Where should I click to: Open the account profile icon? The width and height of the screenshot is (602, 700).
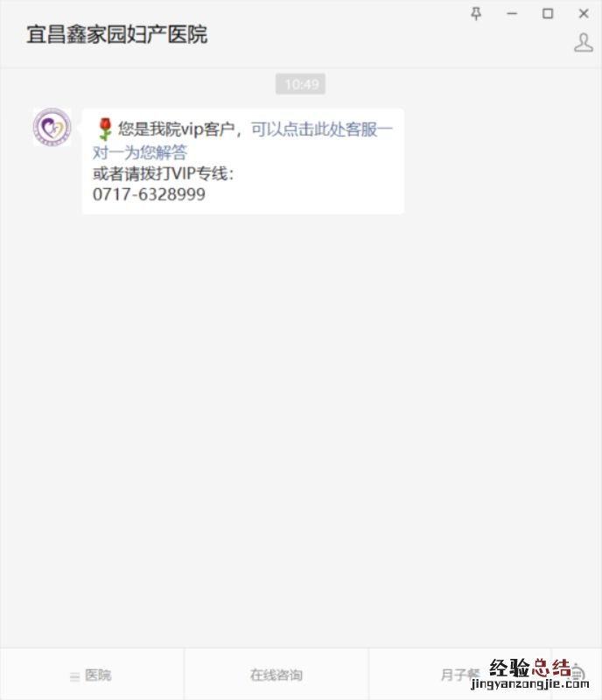pyautogui.click(x=584, y=43)
